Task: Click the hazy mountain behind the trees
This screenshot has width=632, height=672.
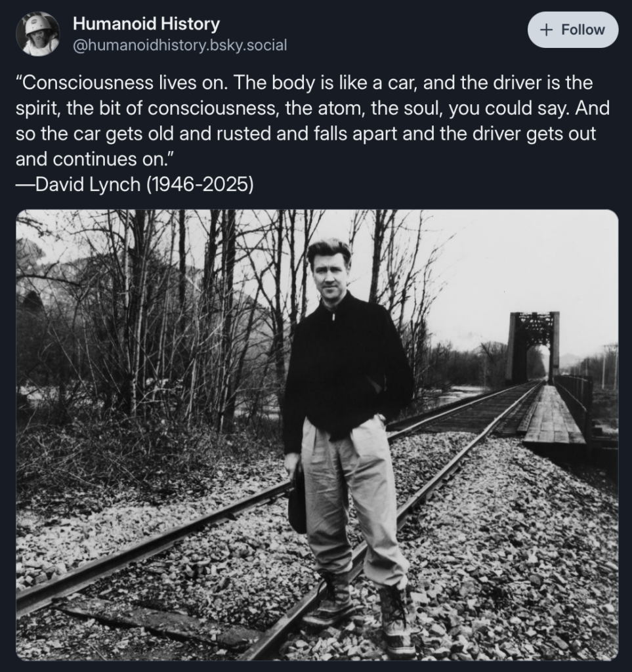Action: click(x=39, y=276)
